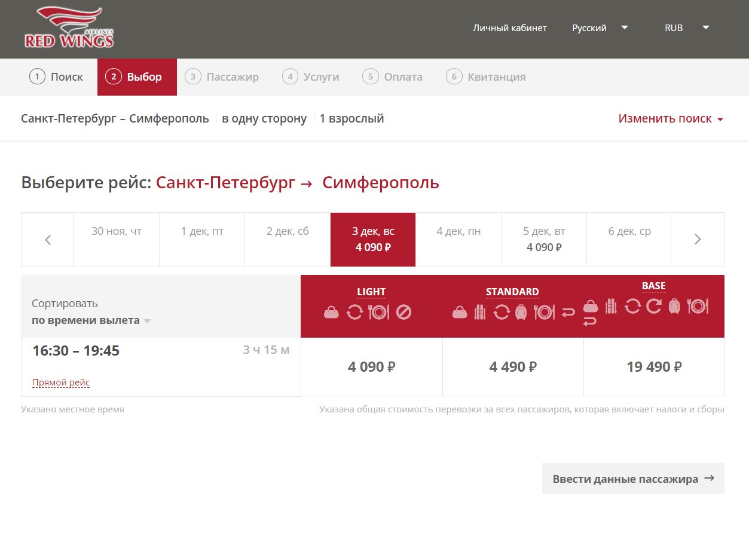
Task: Choose the 4 490 ₽ STANDARD price cell
Action: [513, 367]
